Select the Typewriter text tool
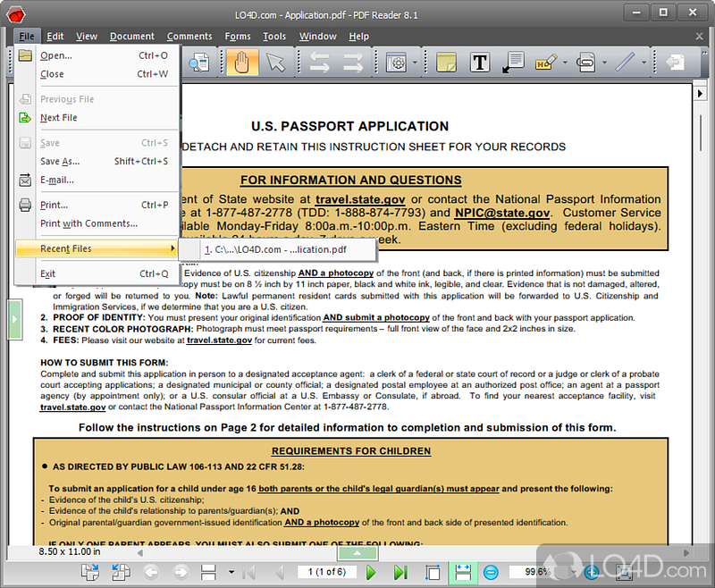 pos(480,62)
